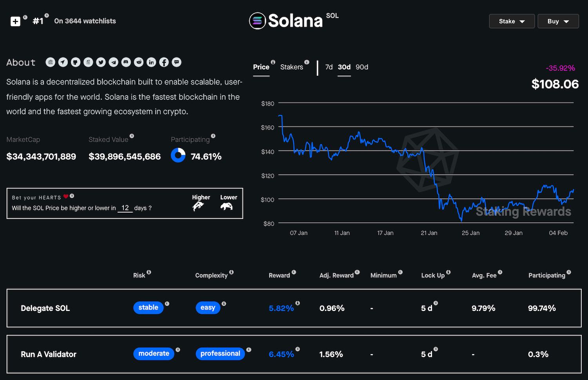Click the Discord icon in About

[126, 62]
